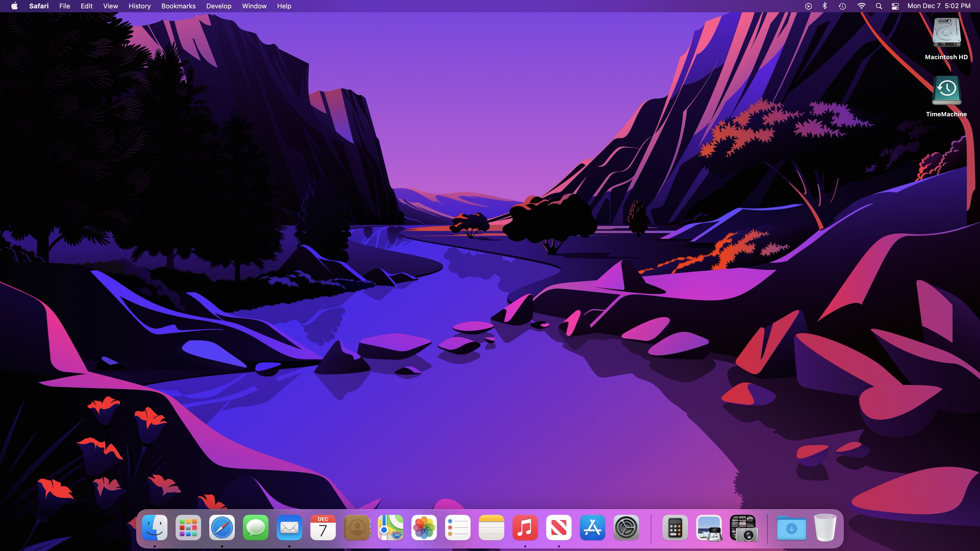Screen dimensions: 980x551
Task: Open the Bookmarks menu
Action: (x=178, y=6)
